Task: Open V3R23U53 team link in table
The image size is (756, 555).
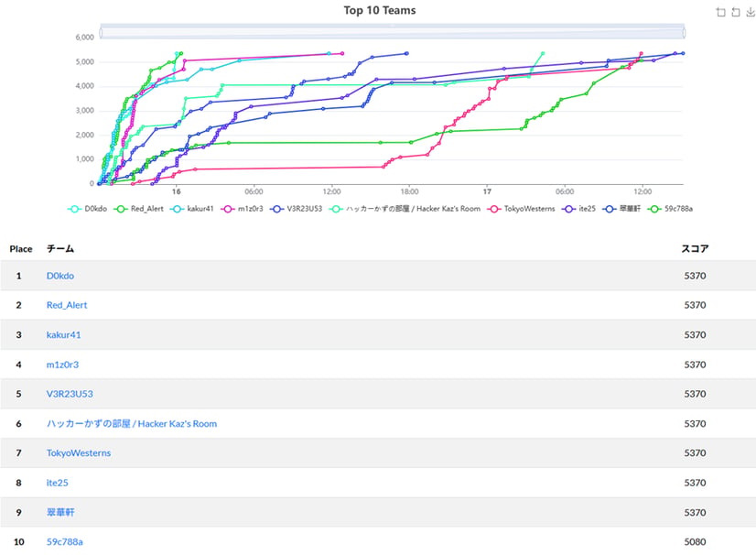Action: pos(70,394)
